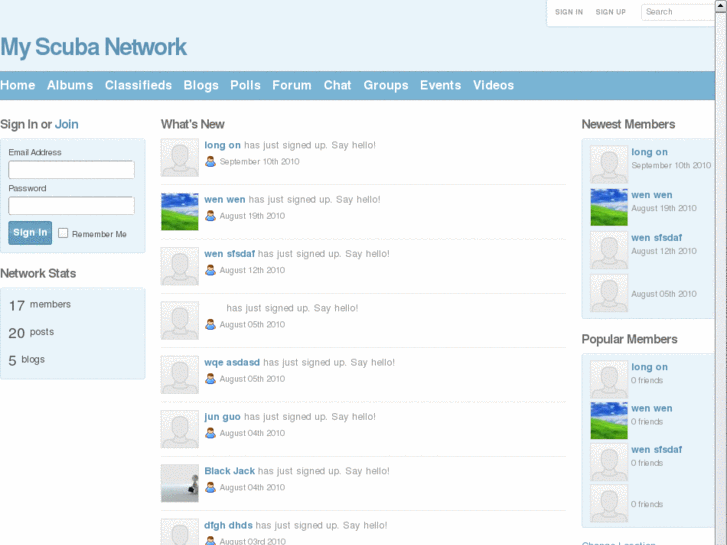Open wen wen name in Newest Members
Image resolution: width=727 pixels, height=545 pixels.
(x=652, y=195)
